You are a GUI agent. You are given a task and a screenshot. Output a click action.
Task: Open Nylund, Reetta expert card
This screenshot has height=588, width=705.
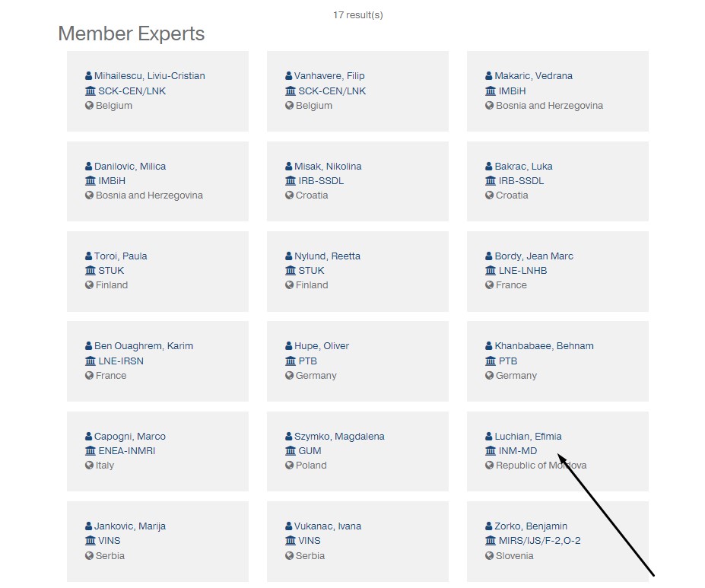[x=327, y=256]
